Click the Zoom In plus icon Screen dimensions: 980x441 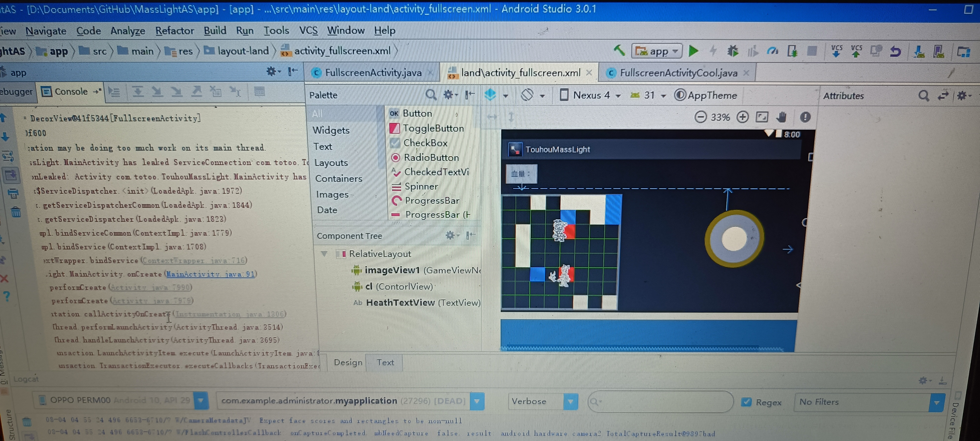(x=742, y=117)
